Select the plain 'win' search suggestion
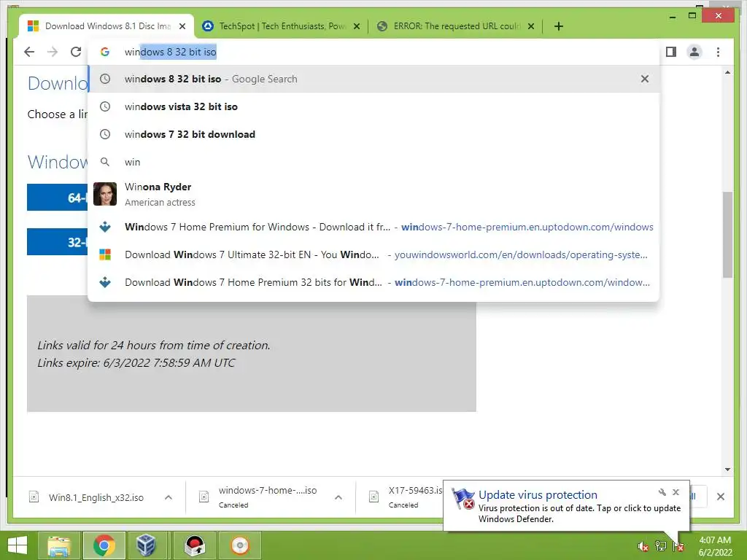Image resolution: width=747 pixels, height=560 pixels. 374,162
